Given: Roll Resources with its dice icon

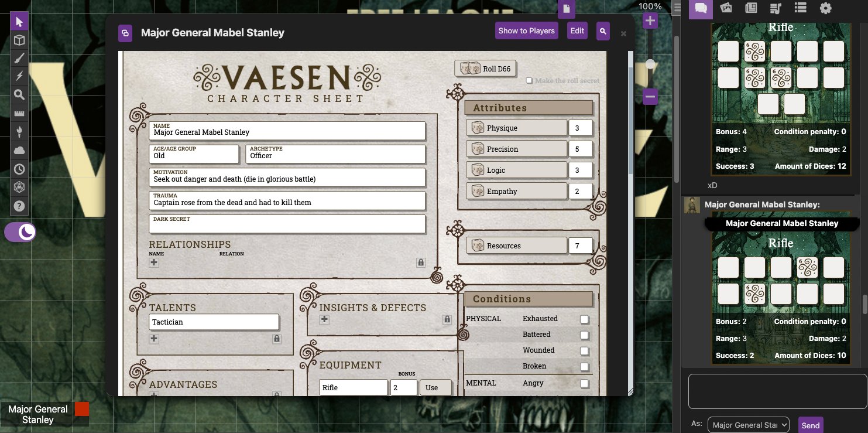Looking at the screenshot, I should [478, 246].
